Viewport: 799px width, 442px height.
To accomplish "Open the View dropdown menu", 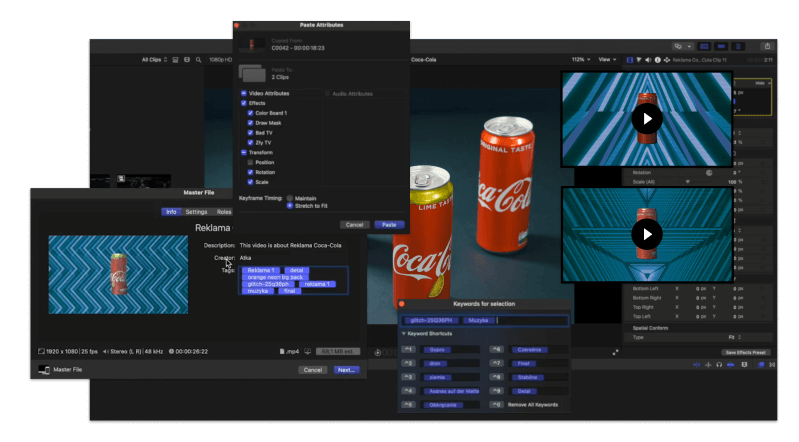I will [605, 60].
